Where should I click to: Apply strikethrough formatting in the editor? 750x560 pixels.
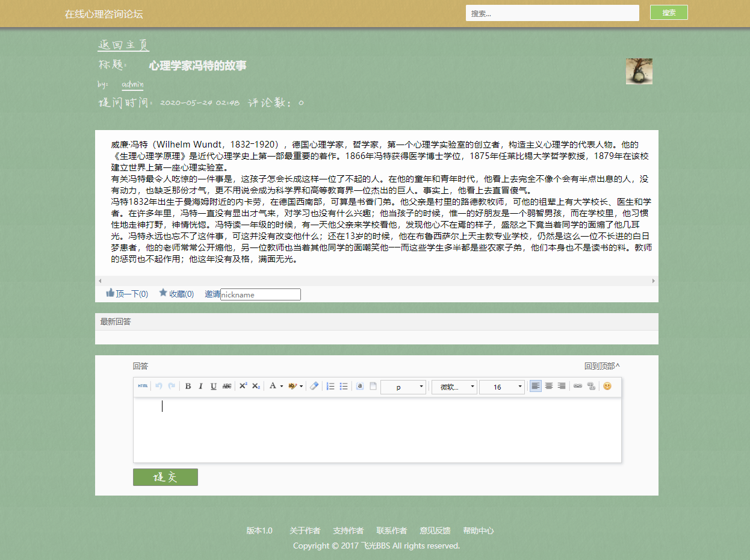click(227, 386)
